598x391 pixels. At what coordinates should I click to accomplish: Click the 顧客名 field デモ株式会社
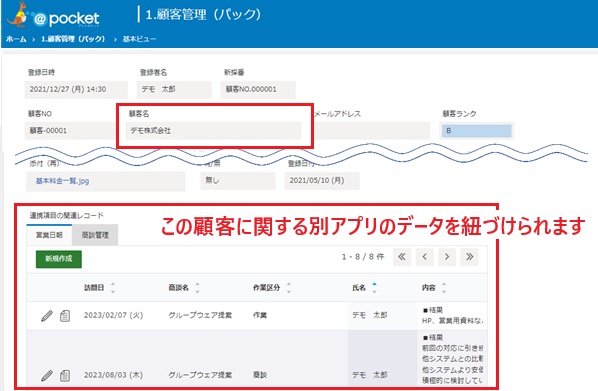(x=213, y=131)
